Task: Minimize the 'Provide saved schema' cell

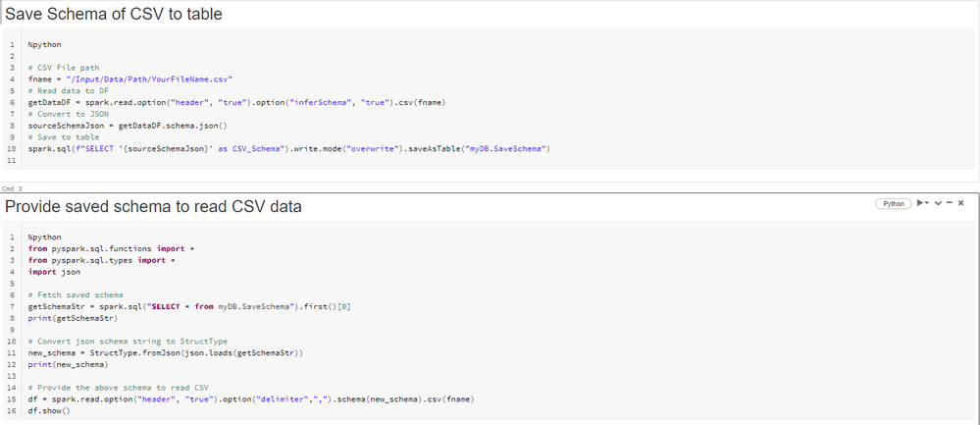Action: 949,203
